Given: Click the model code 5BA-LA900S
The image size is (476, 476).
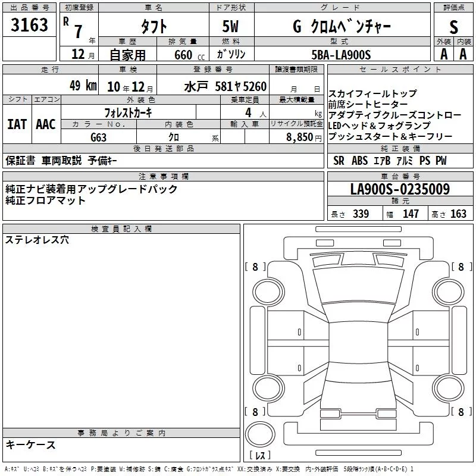Looking at the screenshot, I should pos(341,55).
